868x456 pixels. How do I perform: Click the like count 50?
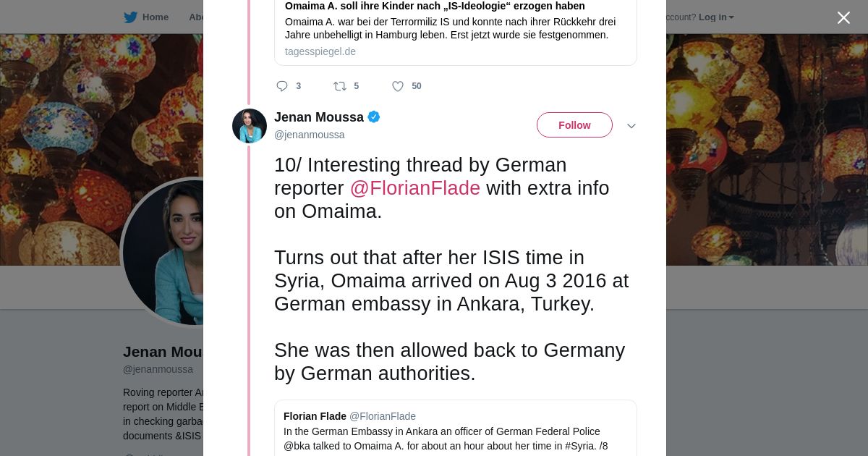point(417,86)
